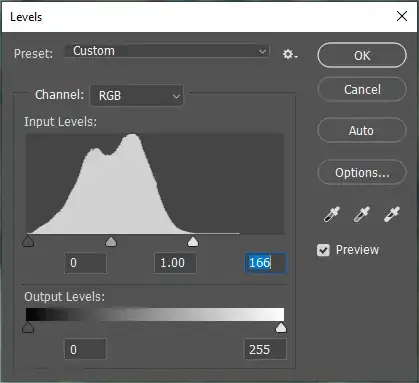Open the preset options gear menu
The height and width of the screenshot is (383, 419).
click(x=290, y=54)
